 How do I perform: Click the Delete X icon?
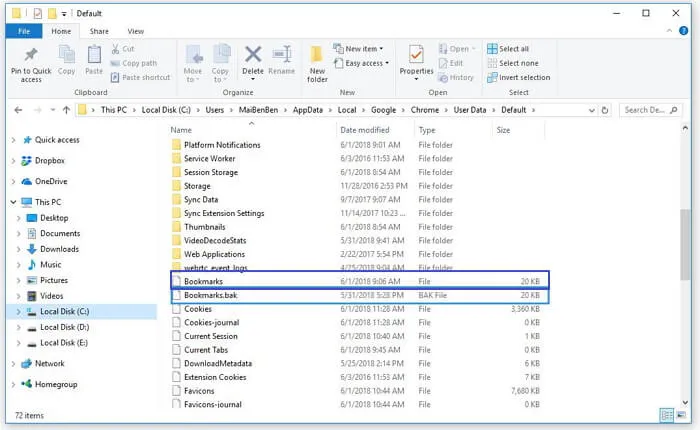(253, 58)
